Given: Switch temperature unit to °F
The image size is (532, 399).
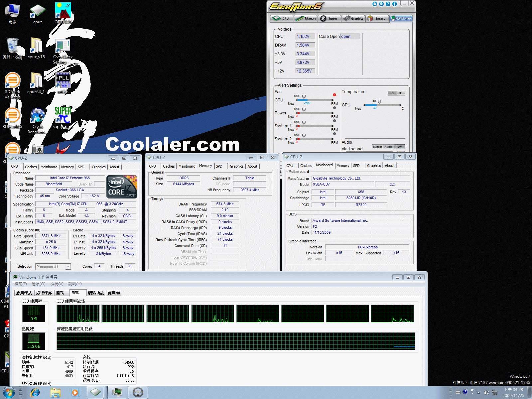Looking at the screenshot, I should click(x=401, y=93).
